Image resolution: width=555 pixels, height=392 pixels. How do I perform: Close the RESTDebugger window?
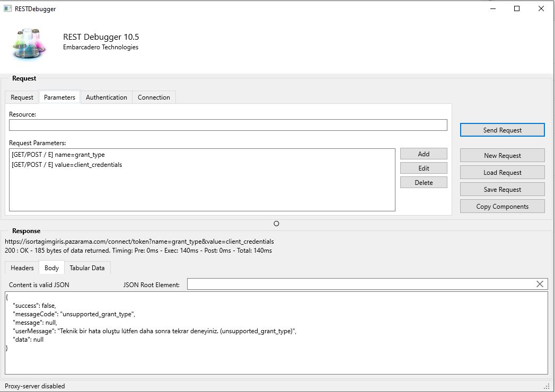click(x=541, y=8)
